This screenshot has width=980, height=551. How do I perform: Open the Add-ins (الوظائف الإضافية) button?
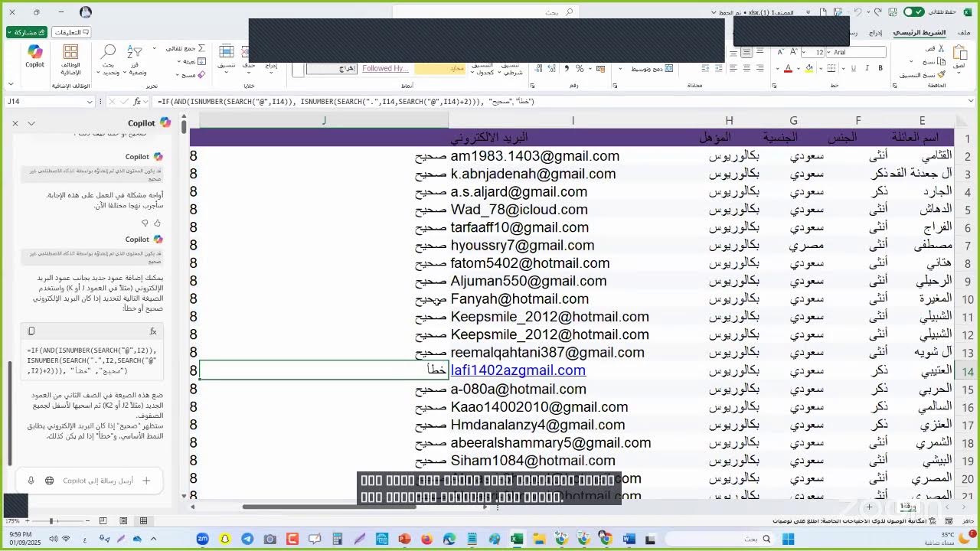coord(70,60)
